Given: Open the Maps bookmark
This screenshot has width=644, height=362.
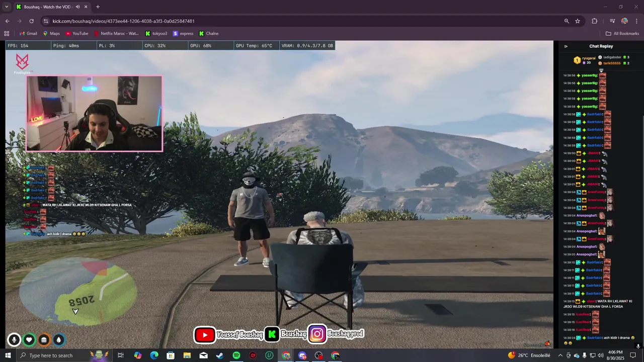Looking at the screenshot, I should coord(51,34).
